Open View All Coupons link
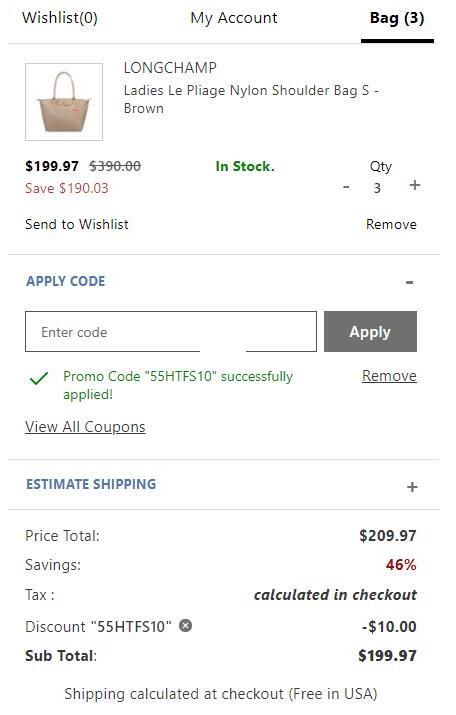456x715 pixels. click(x=85, y=427)
